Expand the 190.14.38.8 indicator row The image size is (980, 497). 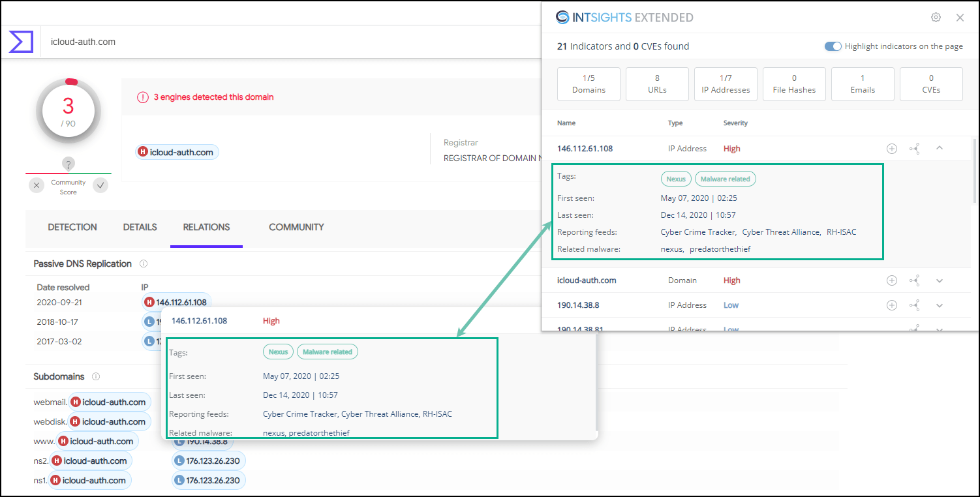pyautogui.click(x=940, y=306)
